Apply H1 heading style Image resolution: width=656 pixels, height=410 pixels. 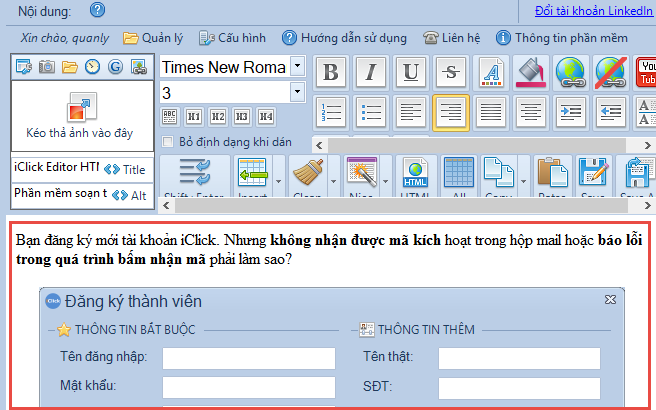194,116
